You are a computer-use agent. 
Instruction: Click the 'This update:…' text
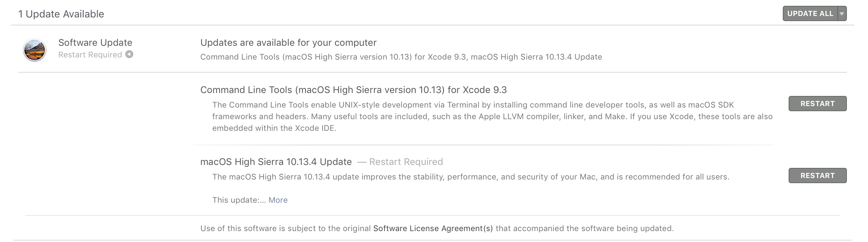point(238,200)
